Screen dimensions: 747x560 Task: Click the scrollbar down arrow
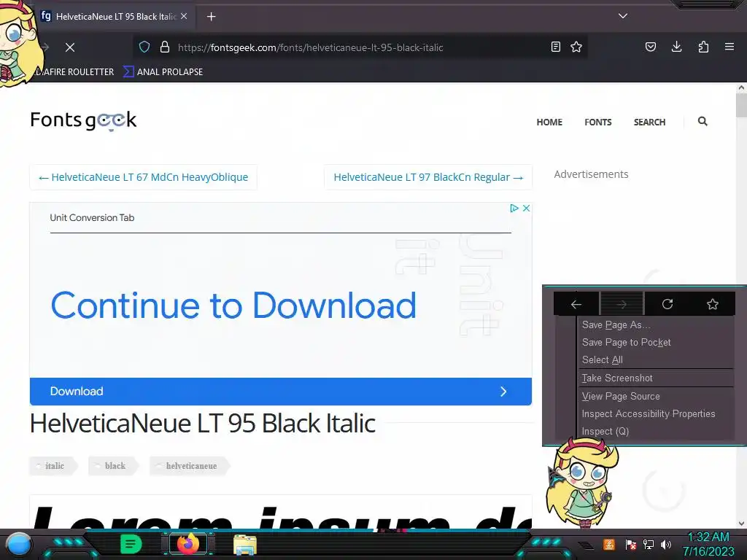pos(741,524)
